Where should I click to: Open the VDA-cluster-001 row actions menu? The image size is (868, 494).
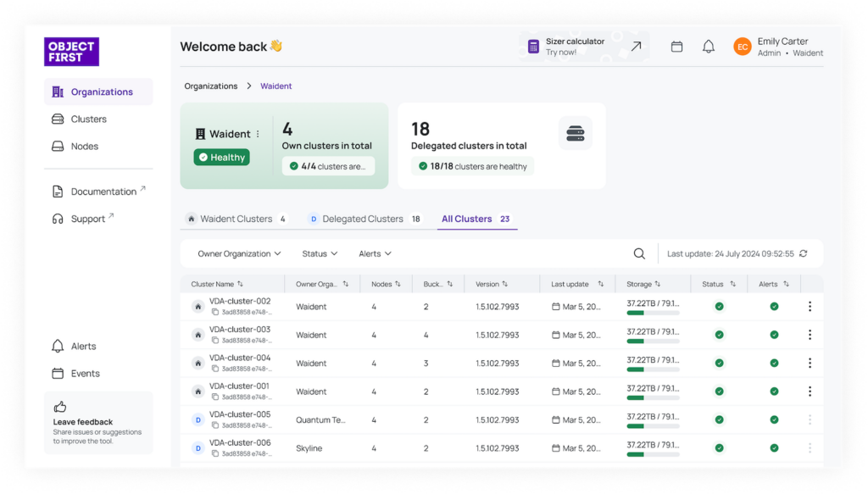[x=810, y=391]
